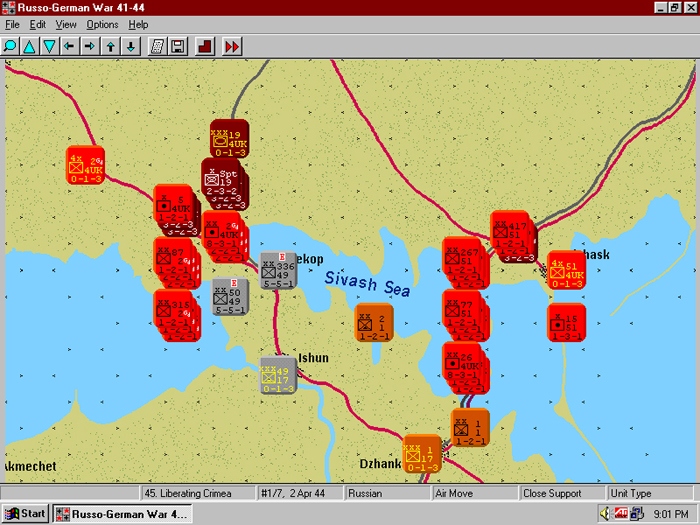Select the 4x 51 4UK unit counter

(567, 270)
